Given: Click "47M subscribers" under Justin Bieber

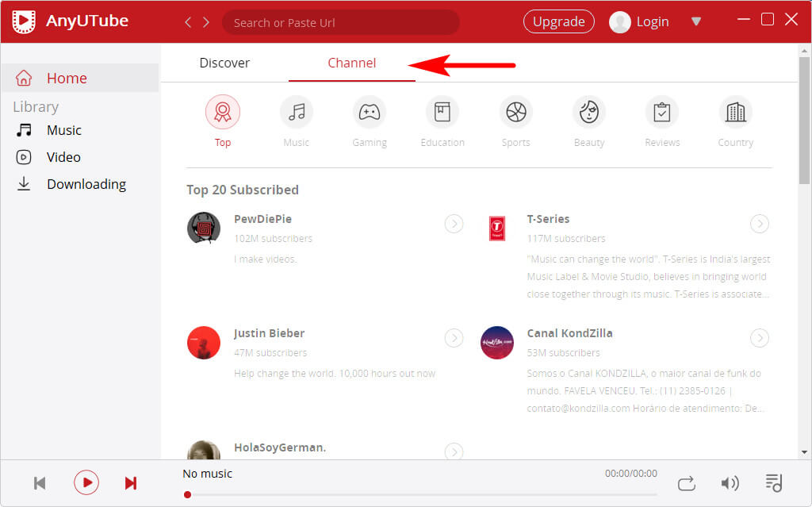Looking at the screenshot, I should pyautogui.click(x=270, y=352).
